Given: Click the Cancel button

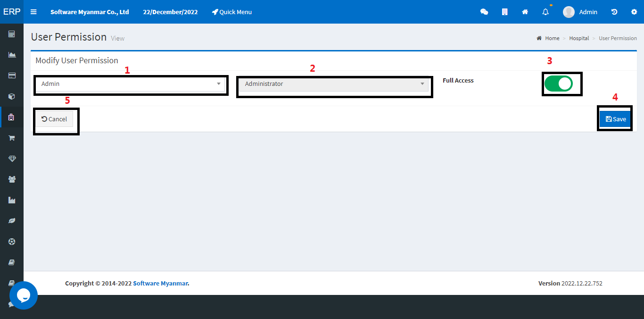Looking at the screenshot, I should 55,119.
